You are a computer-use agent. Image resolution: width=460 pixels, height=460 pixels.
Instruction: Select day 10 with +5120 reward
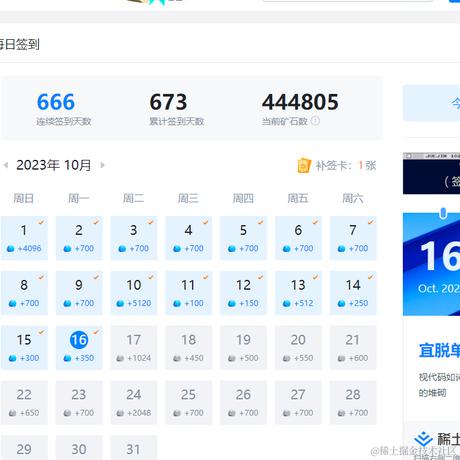pyautogui.click(x=134, y=293)
